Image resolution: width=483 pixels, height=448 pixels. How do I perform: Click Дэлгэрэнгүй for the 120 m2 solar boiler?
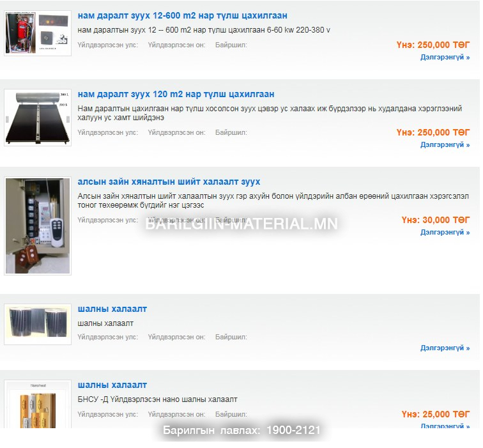[x=445, y=144]
